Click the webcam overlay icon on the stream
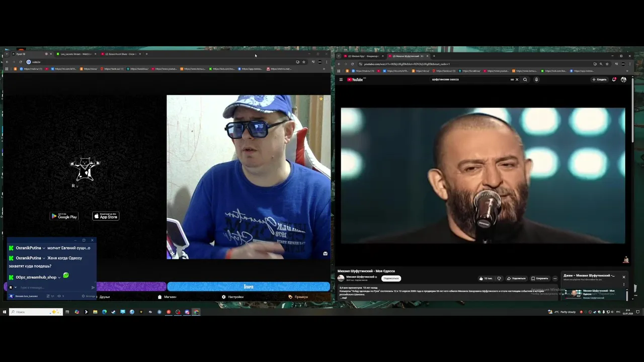Image resolution: width=644 pixels, height=362 pixels. 325,253
